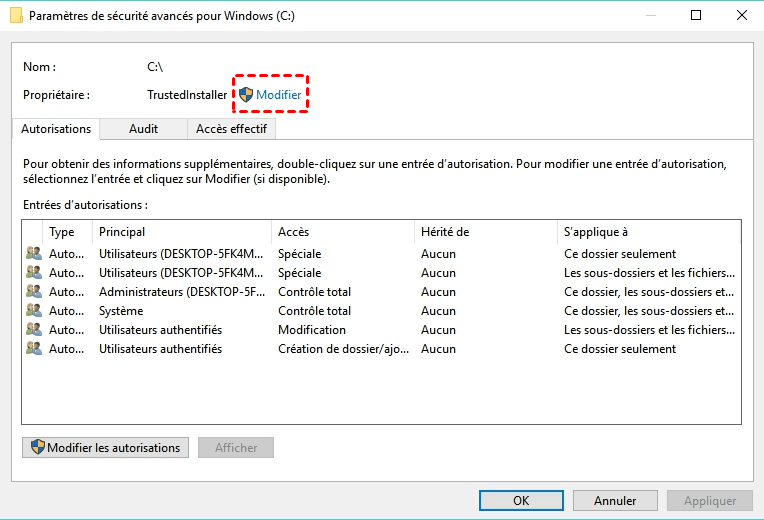Select Utilisateurs authentifiés entry with Modification access
Image resolution: width=764 pixels, height=520 pixels.
pyautogui.click(x=160, y=330)
